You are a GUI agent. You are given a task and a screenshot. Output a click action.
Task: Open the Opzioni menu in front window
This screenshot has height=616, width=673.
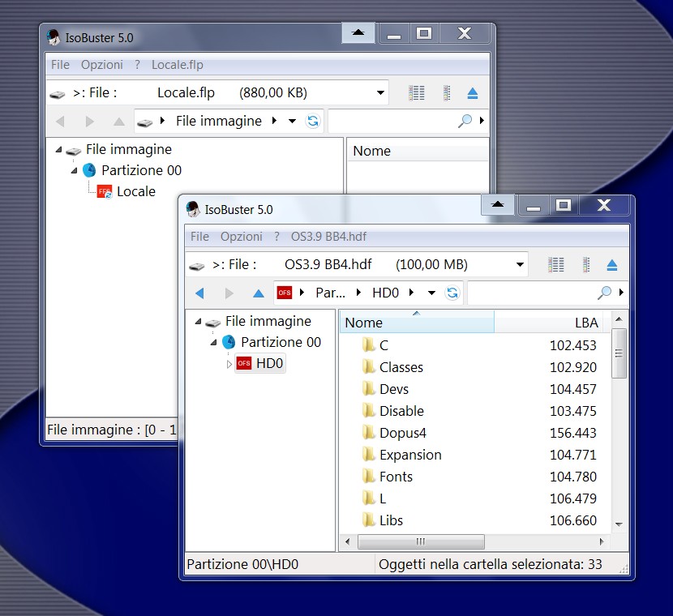pyautogui.click(x=241, y=237)
